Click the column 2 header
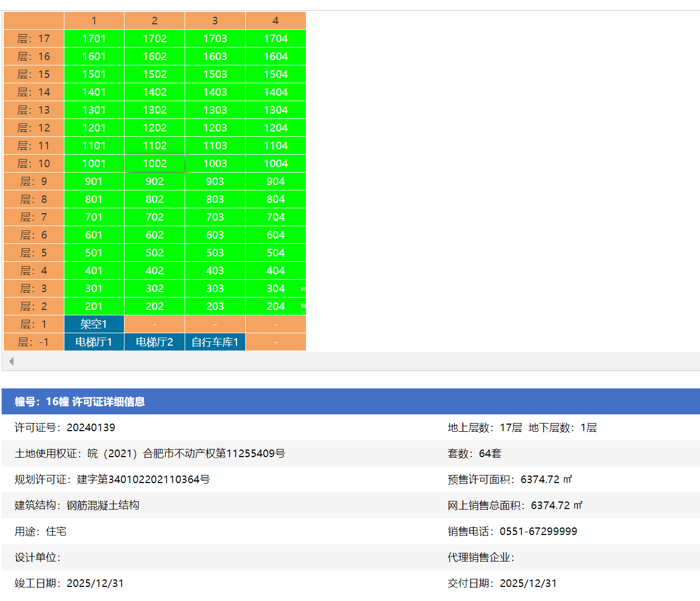The width and height of the screenshot is (700, 601). click(155, 21)
